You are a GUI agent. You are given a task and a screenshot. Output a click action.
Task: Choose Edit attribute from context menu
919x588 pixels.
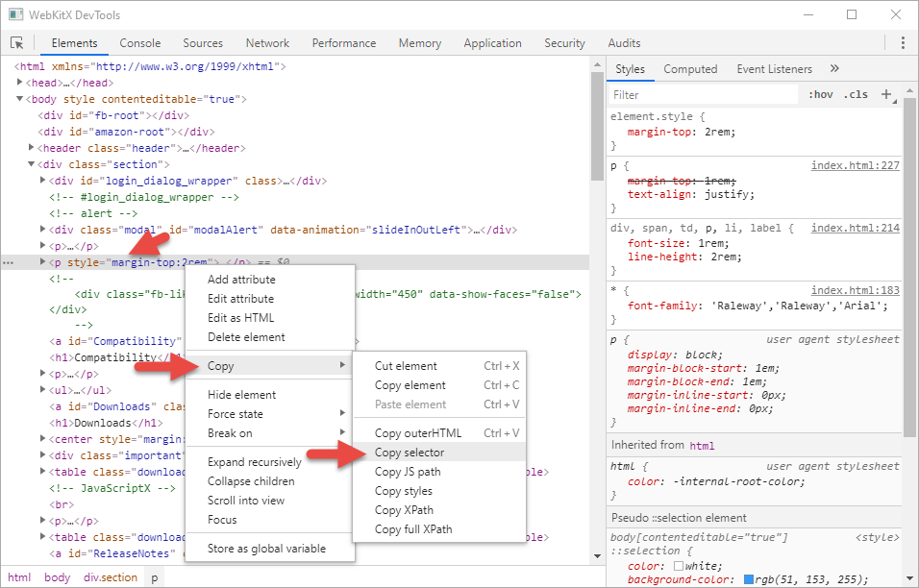270,299
